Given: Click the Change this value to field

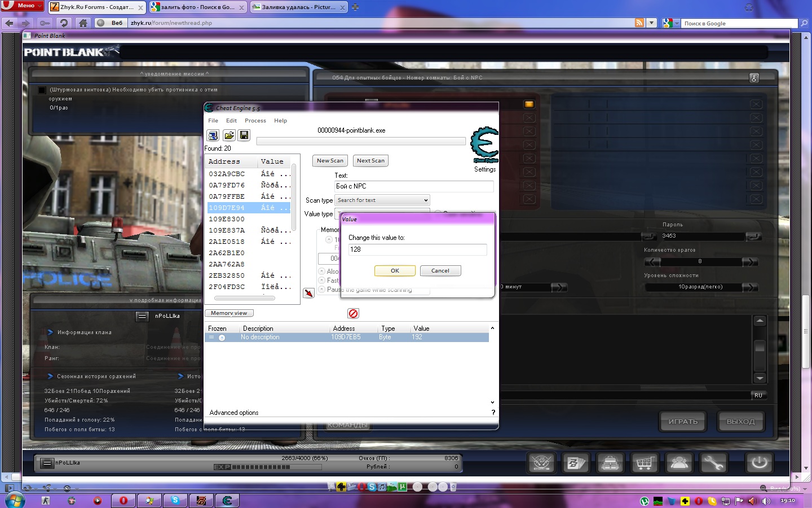Looking at the screenshot, I should click(417, 249).
